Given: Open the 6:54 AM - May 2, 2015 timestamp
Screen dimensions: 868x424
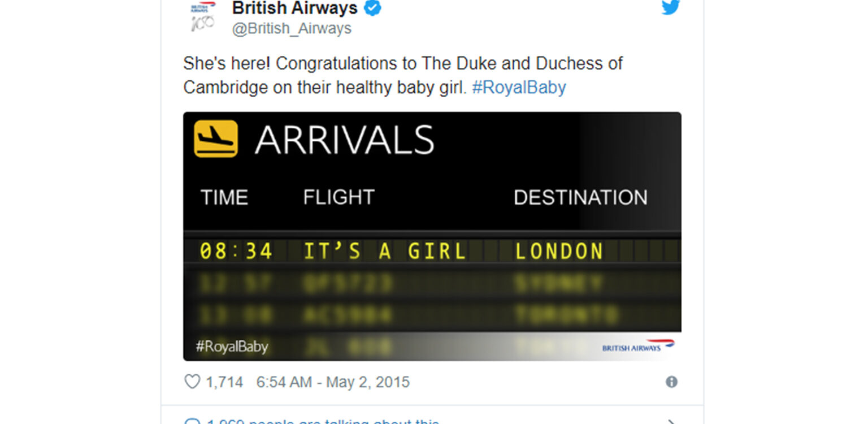Looking at the screenshot, I should pyautogui.click(x=333, y=382).
